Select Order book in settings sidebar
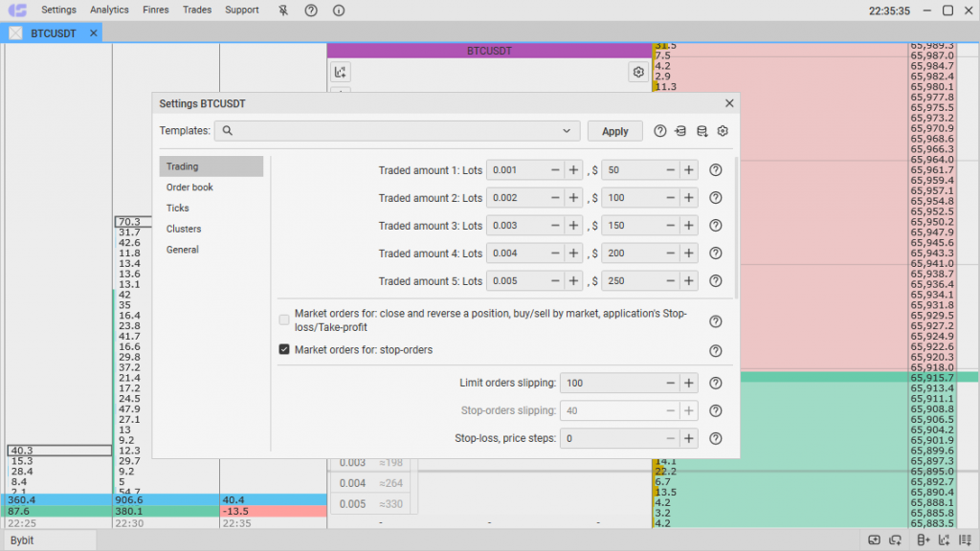Viewport: 980px width, 551px height. 189,187
